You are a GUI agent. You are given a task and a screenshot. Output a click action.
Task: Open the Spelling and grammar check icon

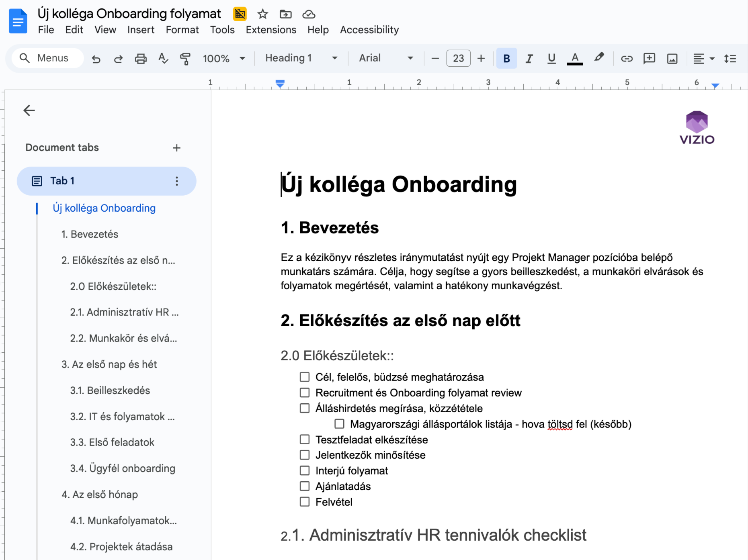163,58
